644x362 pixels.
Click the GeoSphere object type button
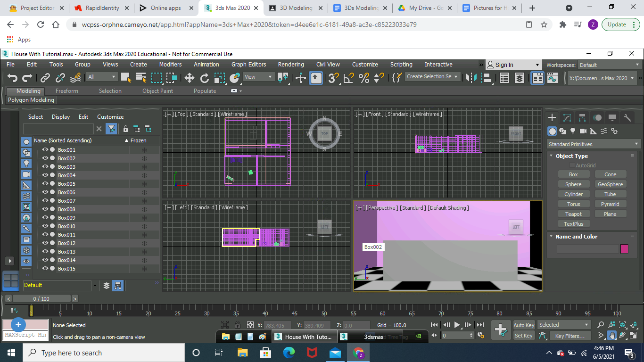tap(610, 184)
